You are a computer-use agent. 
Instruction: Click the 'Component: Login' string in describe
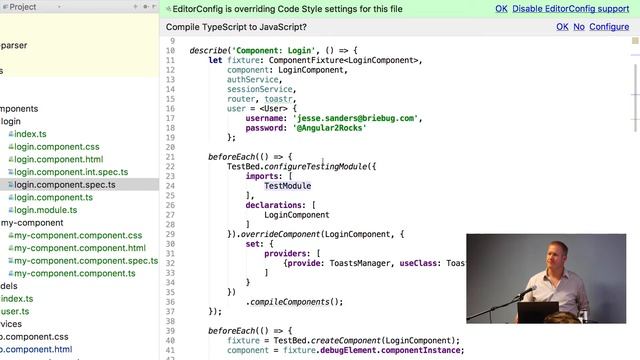click(273, 51)
